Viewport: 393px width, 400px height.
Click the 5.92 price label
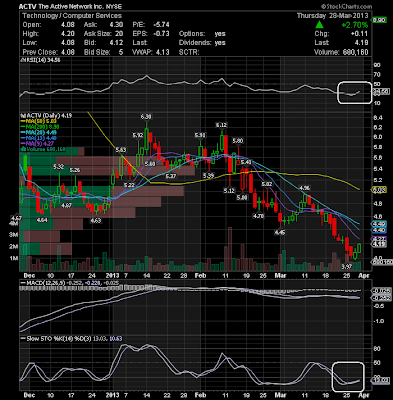pyautogui.click(x=138, y=135)
